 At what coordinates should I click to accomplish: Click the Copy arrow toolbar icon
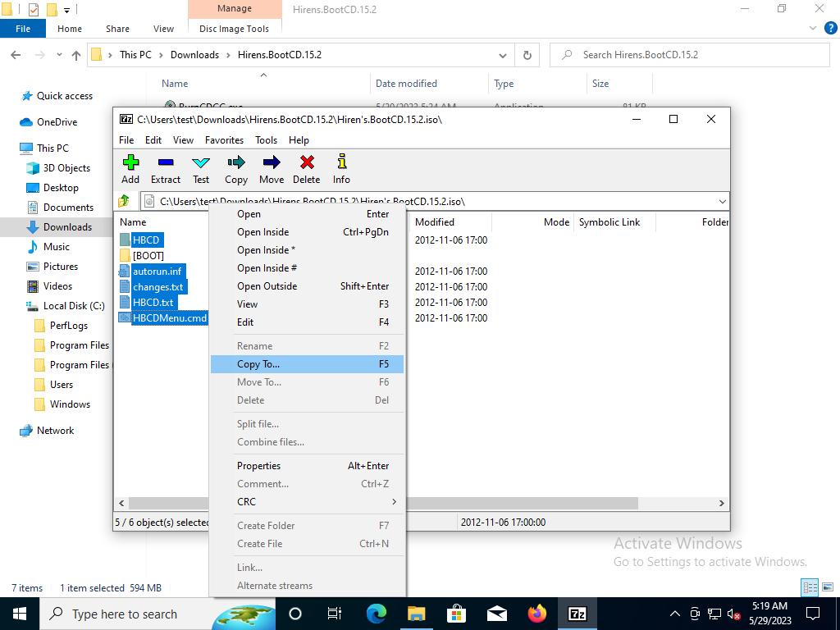pyautogui.click(x=236, y=169)
